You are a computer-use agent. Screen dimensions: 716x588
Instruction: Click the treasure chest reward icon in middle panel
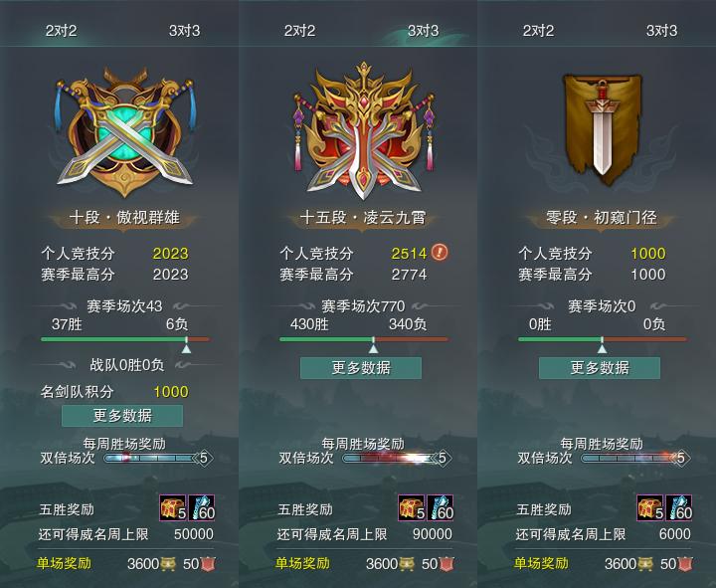(412, 507)
